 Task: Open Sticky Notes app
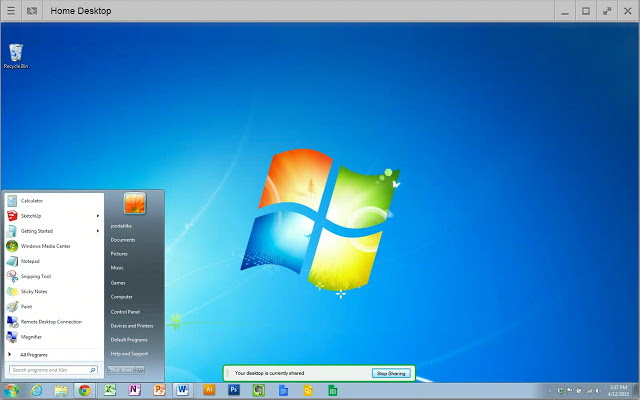click(34, 291)
